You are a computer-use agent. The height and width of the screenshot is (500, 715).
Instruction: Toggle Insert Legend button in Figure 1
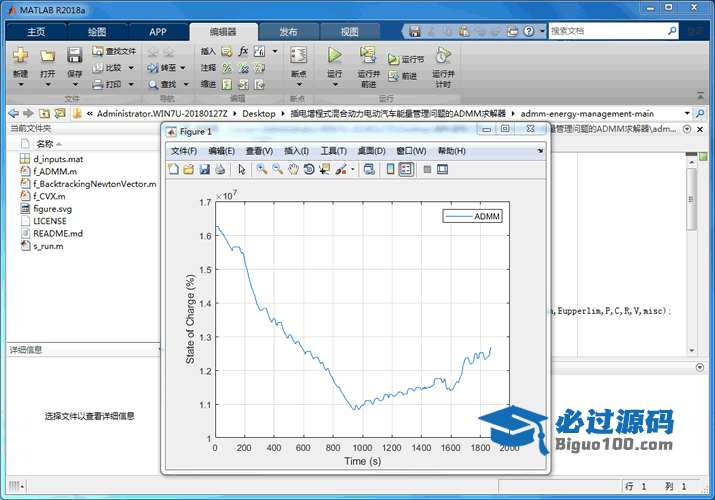pyautogui.click(x=406, y=169)
